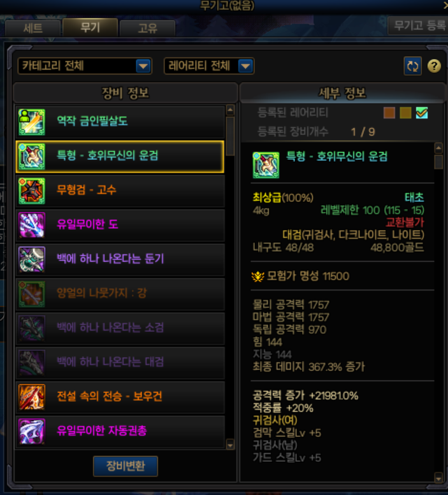This screenshot has height=495, width=448.
Task: Expand the 레어리티 전체 dropdown
Action: click(x=209, y=66)
